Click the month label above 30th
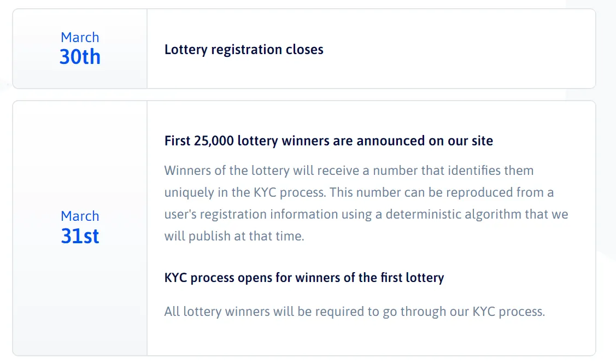 (x=80, y=37)
